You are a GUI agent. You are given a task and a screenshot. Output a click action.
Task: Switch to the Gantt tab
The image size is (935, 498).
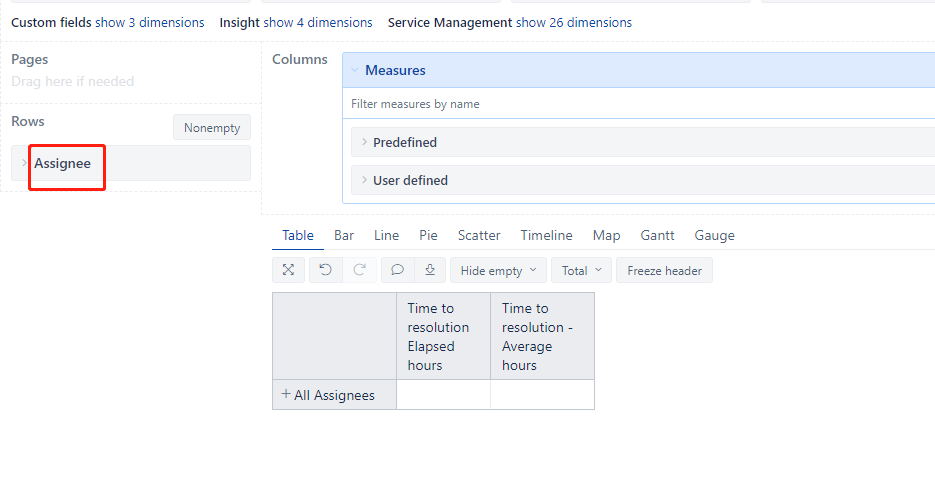click(x=657, y=236)
